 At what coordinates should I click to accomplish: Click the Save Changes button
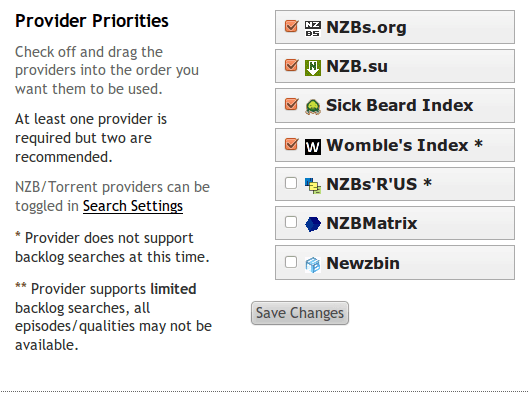tap(300, 313)
